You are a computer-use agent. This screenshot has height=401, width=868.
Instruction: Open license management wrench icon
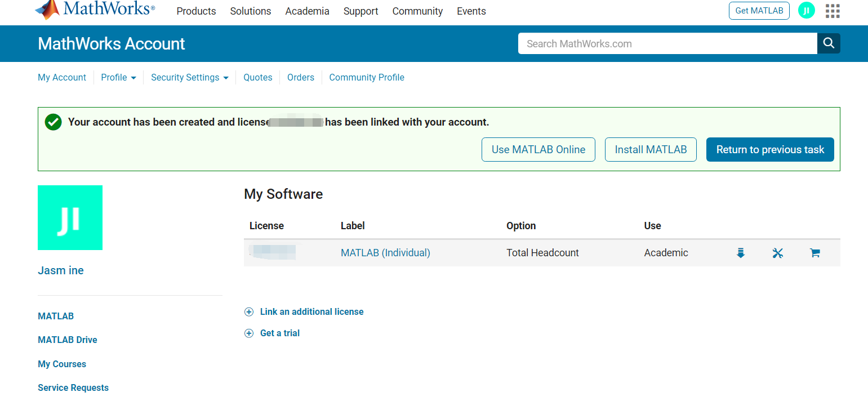pos(778,253)
